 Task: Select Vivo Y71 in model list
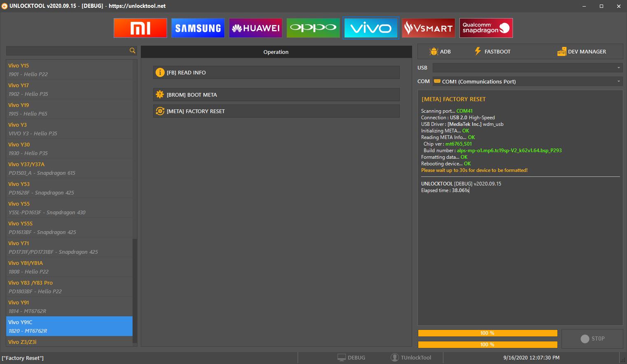(x=69, y=247)
